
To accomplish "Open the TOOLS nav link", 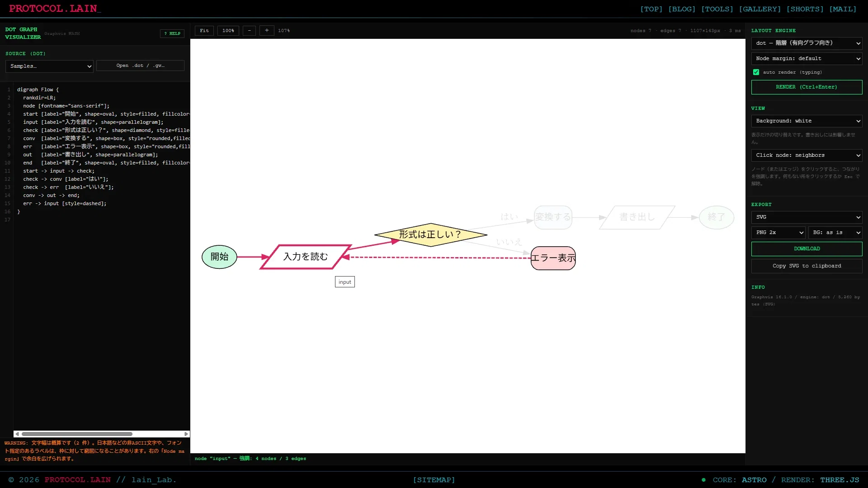I will [717, 9].
